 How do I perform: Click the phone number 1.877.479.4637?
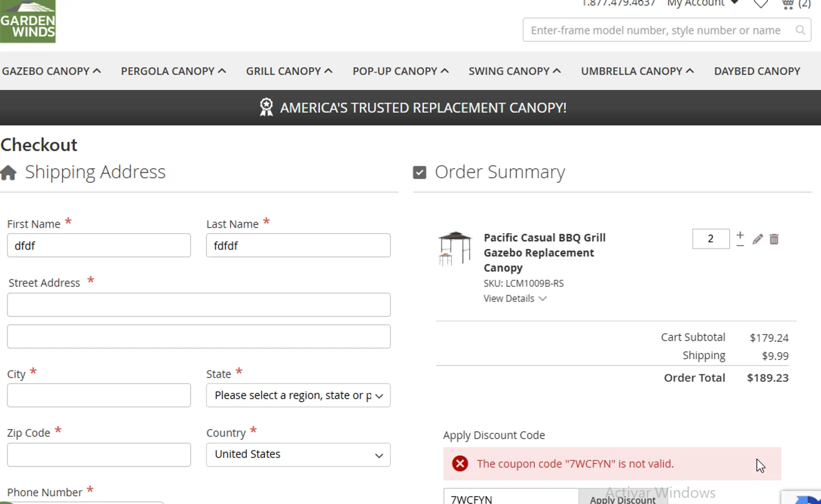[x=618, y=3]
